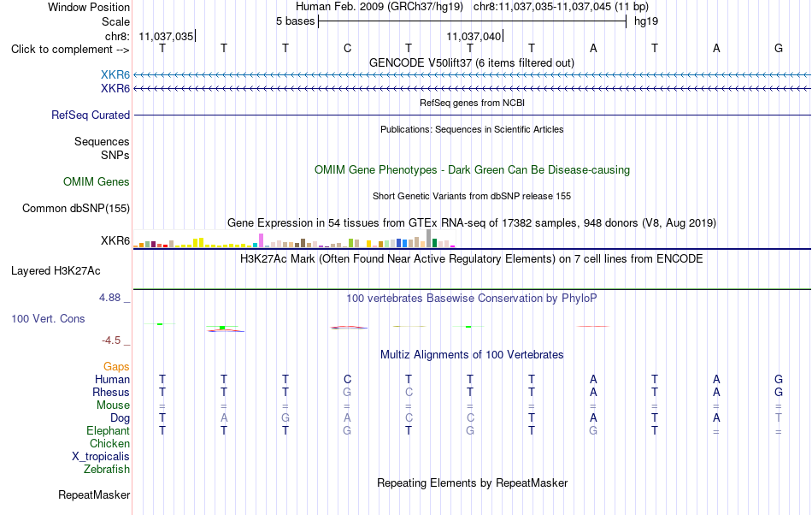The width and height of the screenshot is (812, 515).
Task: Click base G in the complement row
Action: click(779, 48)
